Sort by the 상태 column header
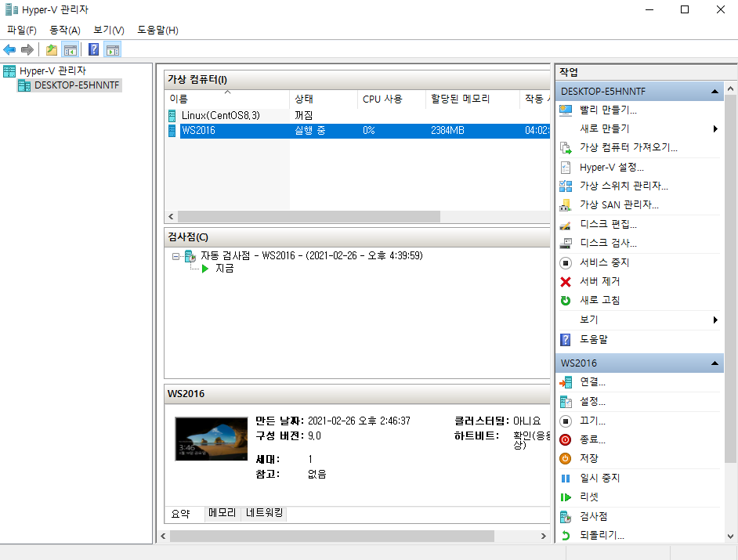Screen dimensions: 738x560 324,99
